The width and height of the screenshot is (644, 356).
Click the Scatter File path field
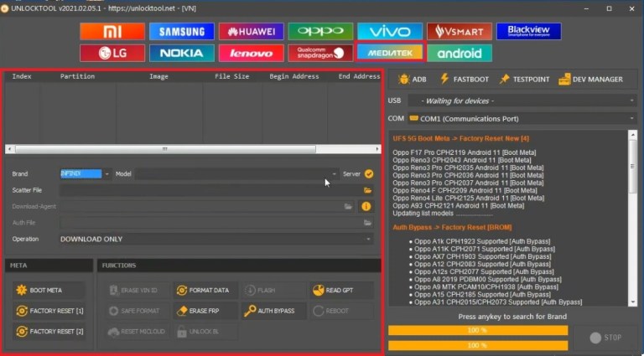click(x=210, y=190)
